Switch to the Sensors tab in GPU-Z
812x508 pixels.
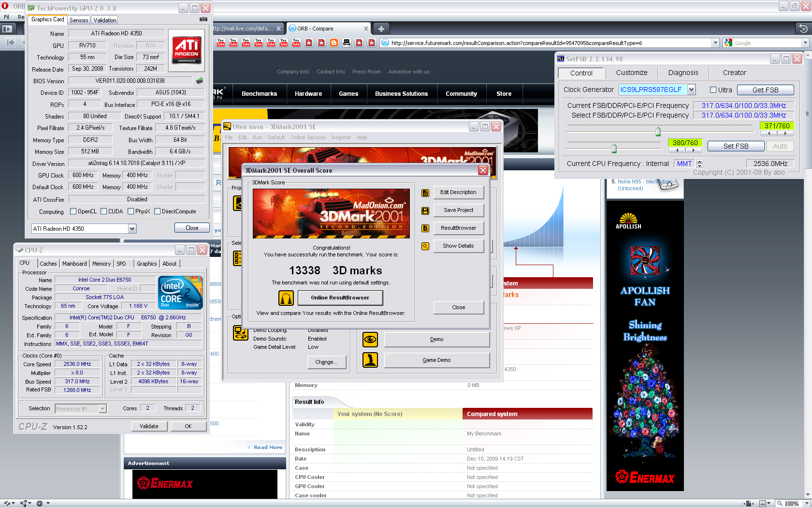click(x=79, y=20)
